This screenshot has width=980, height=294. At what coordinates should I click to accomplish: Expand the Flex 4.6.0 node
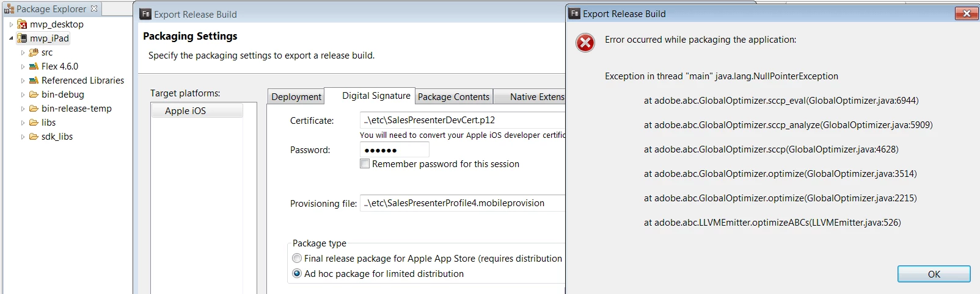(23, 66)
